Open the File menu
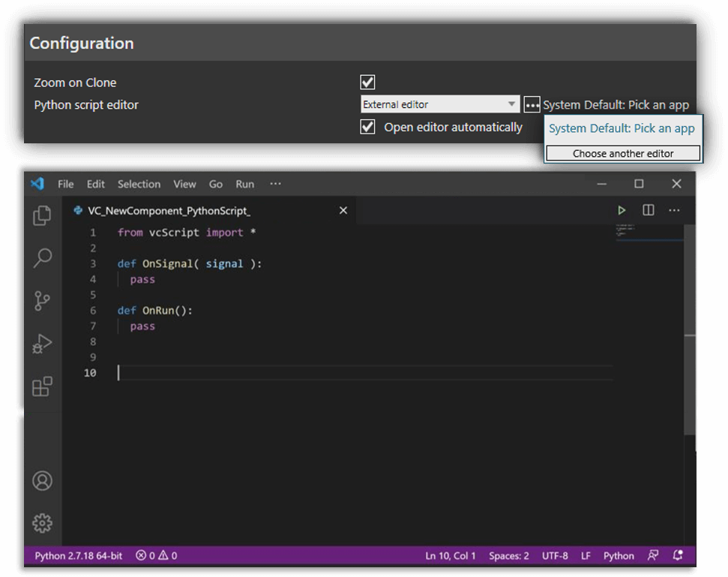Screen dimensions: 728x577 tap(66, 184)
